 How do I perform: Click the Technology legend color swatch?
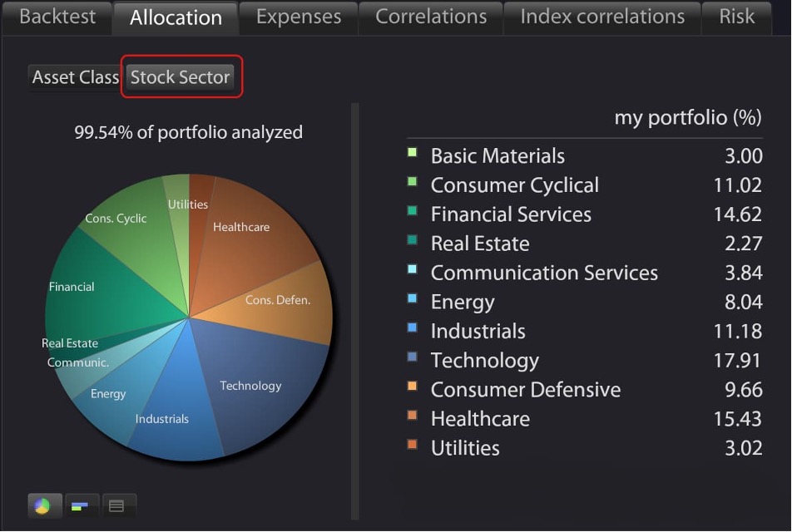coord(412,357)
